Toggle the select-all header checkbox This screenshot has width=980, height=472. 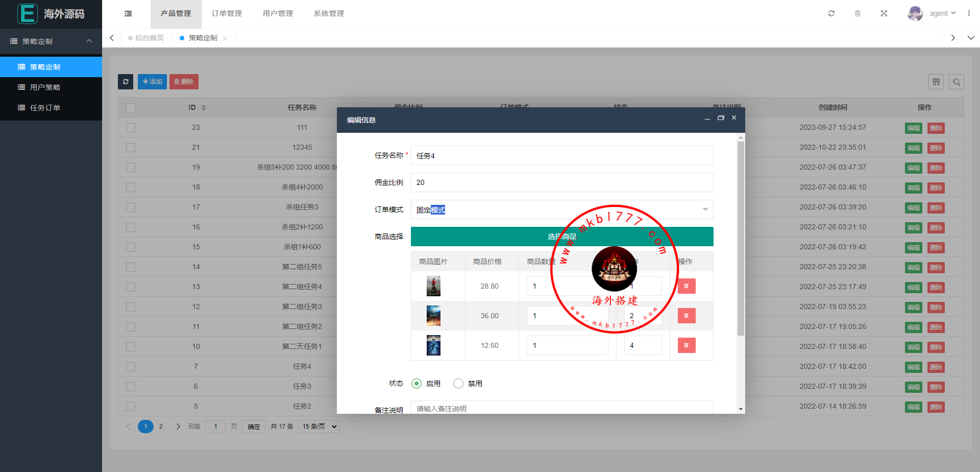point(131,108)
